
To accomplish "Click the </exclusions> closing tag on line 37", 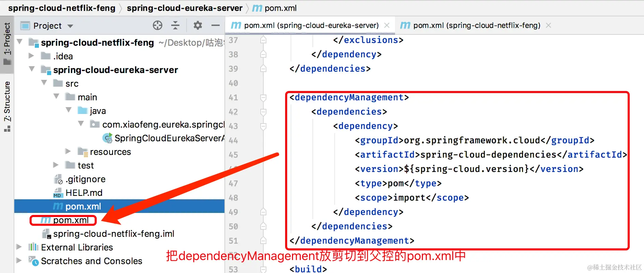I will tap(368, 40).
